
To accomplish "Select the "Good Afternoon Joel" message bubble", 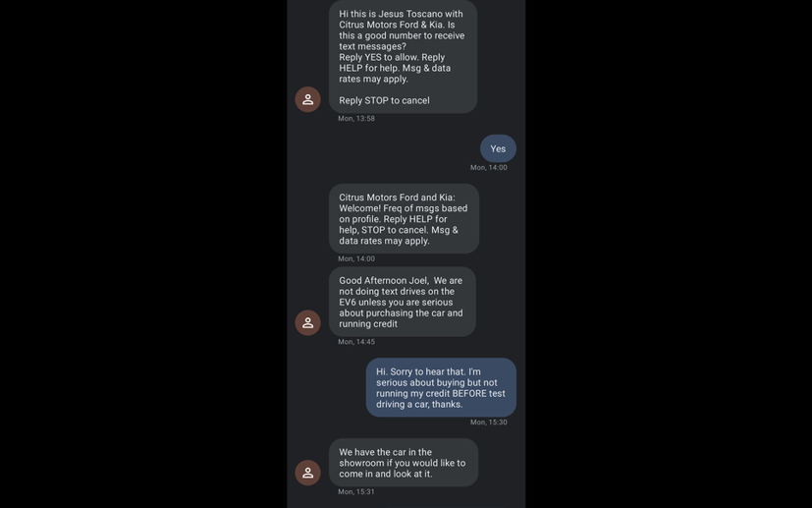I will [402, 302].
